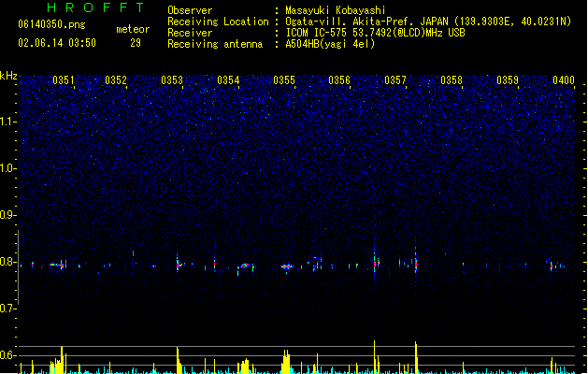Click the 1.0 kHz axis label
Viewport: 588px width, 374px height.
[7, 168]
